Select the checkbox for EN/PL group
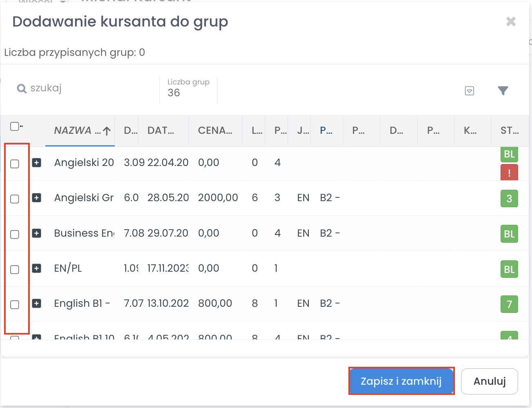 coord(15,270)
